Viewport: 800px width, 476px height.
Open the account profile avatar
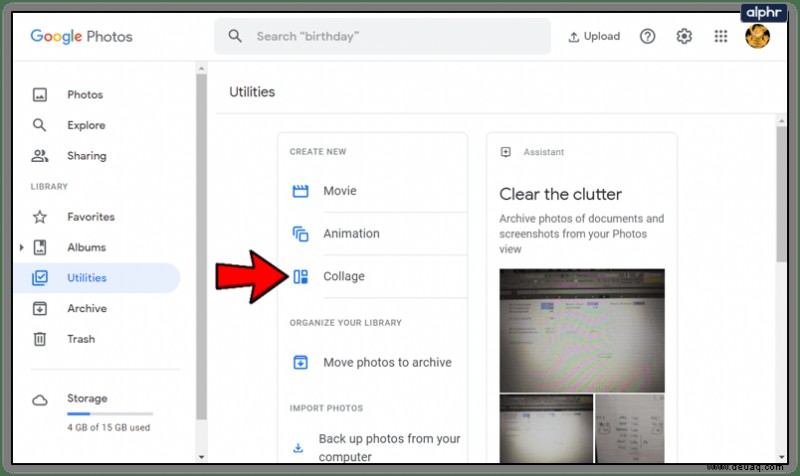(x=757, y=36)
